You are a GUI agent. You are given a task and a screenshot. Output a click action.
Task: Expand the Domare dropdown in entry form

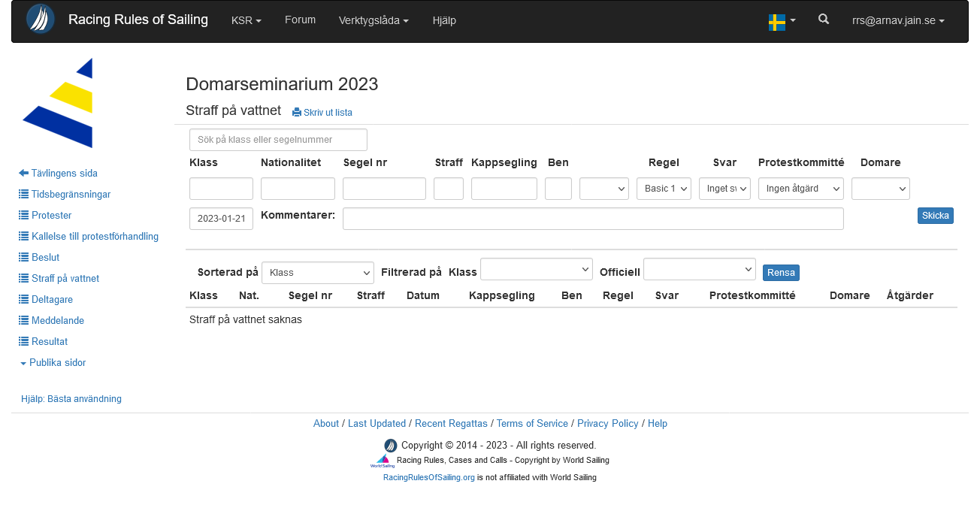[880, 189]
